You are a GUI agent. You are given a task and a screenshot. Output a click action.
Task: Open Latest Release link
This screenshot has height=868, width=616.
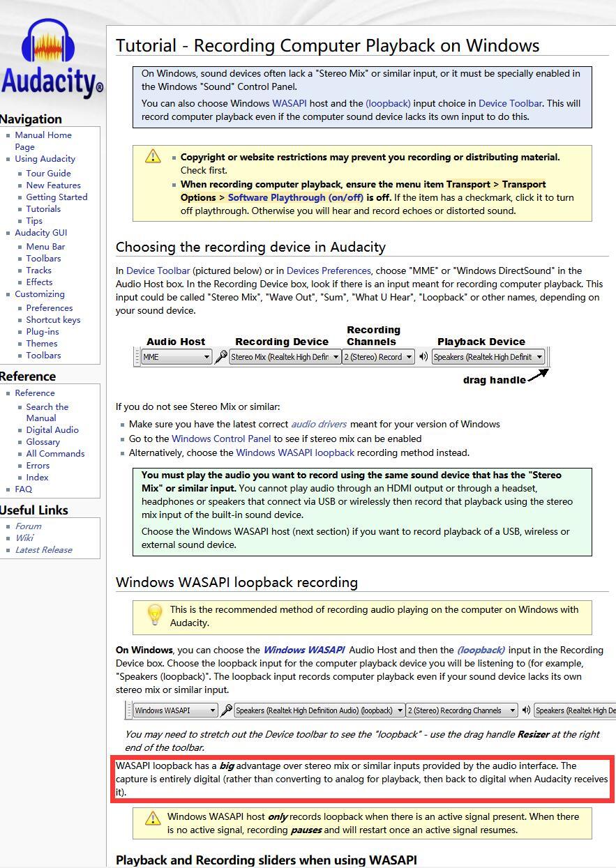point(44,550)
